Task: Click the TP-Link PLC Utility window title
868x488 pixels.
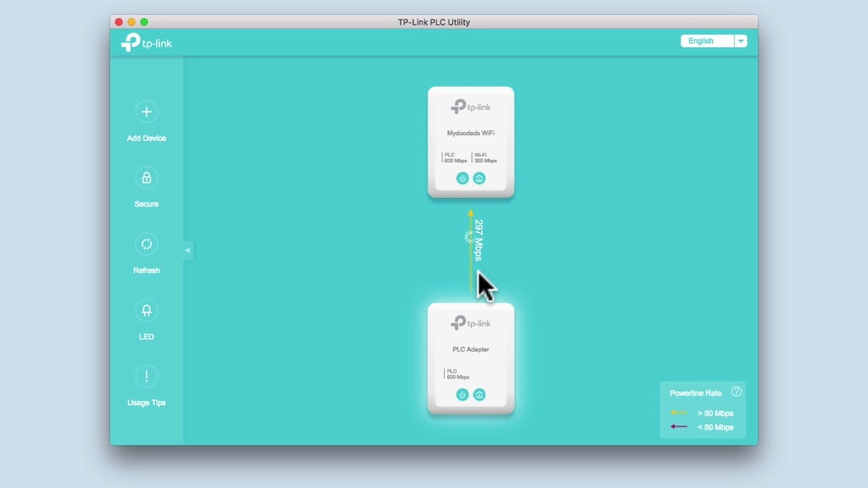Action: 434,22
